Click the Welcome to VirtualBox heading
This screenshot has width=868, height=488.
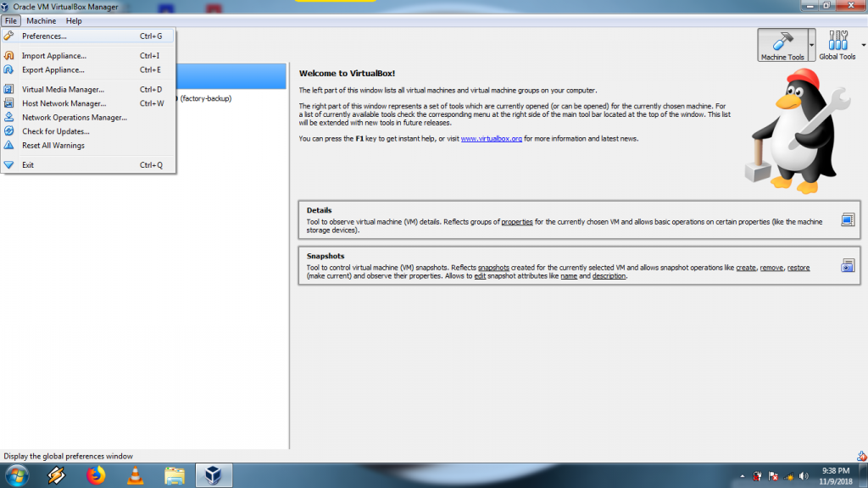[347, 73]
